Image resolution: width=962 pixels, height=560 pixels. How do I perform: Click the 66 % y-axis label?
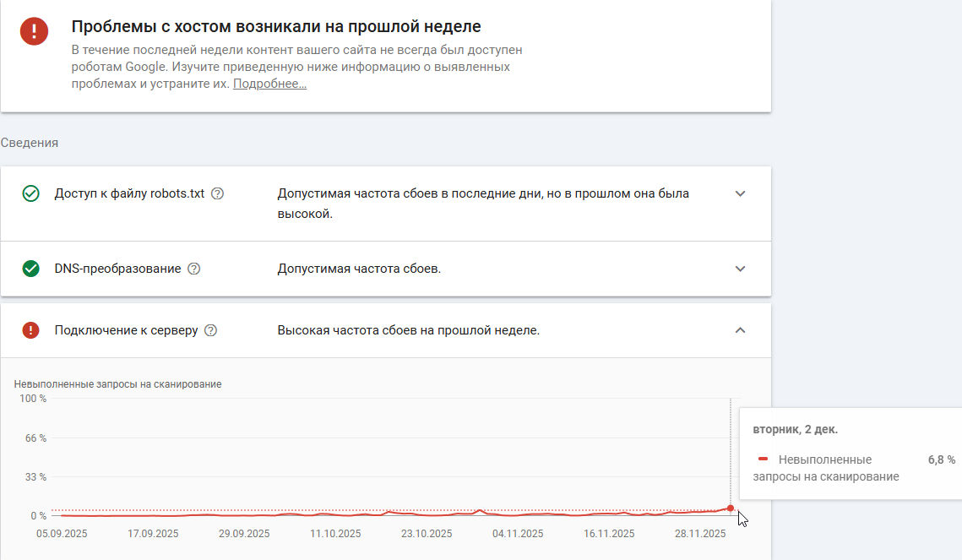[35, 438]
